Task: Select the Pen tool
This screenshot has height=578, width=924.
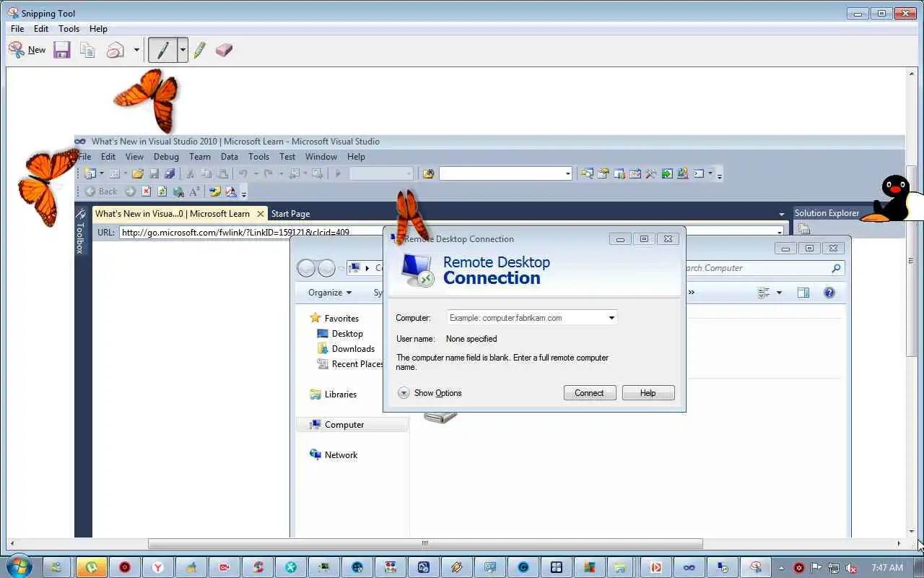Action: 163,50
